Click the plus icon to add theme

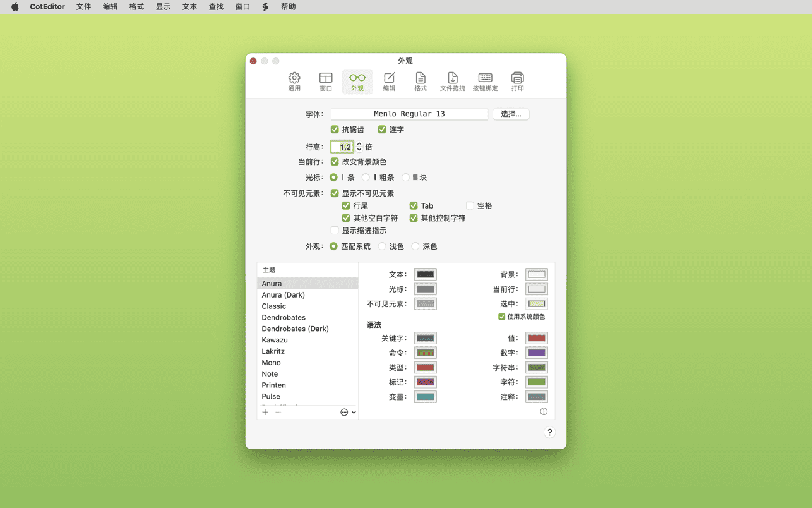coord(265,413)
